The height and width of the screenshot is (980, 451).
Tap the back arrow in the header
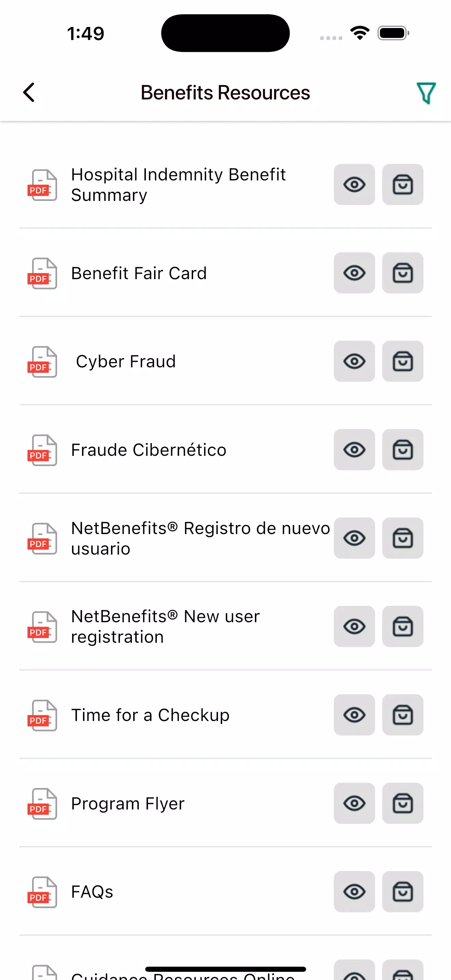[29, 93]
